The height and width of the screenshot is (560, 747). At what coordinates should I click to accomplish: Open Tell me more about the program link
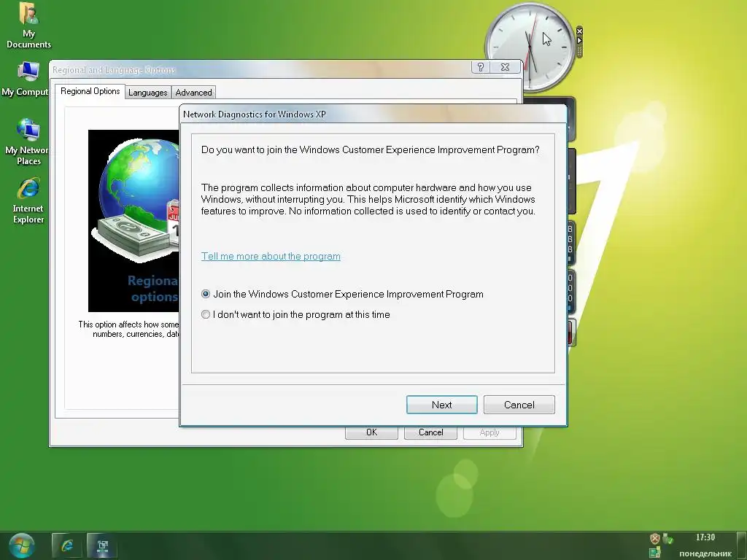pos(271,256)
